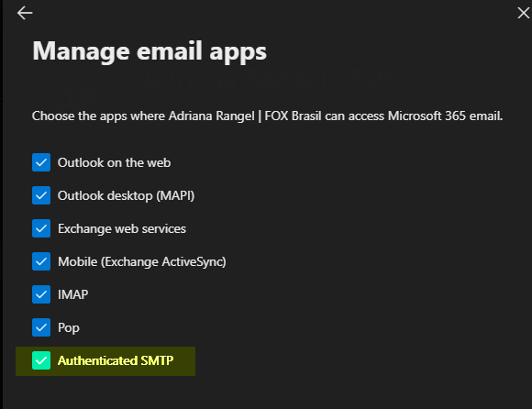Toggle the Mobile (Exchange ActiveSync) checkbox
Screen dimensions: 532x409
[x=41, y=261]
